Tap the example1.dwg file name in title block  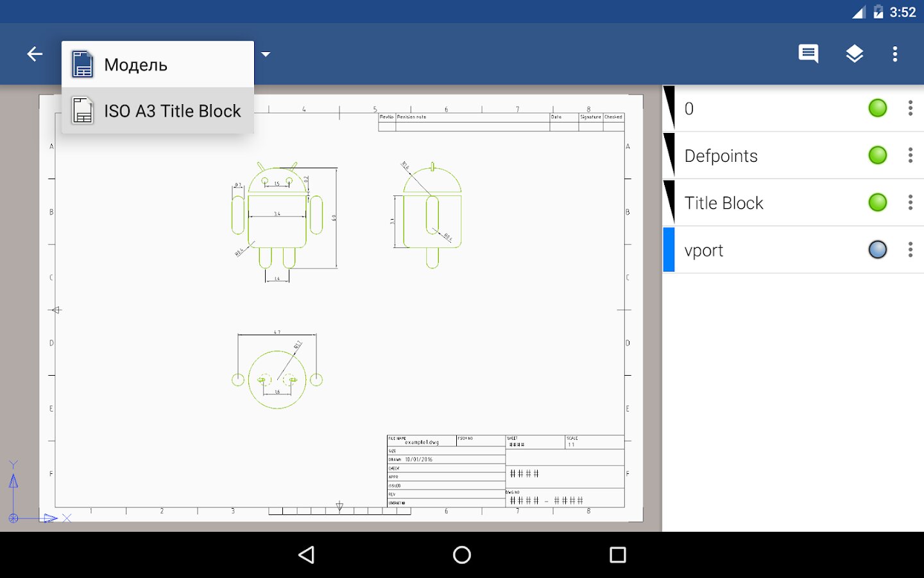click(x=422, y=442)
